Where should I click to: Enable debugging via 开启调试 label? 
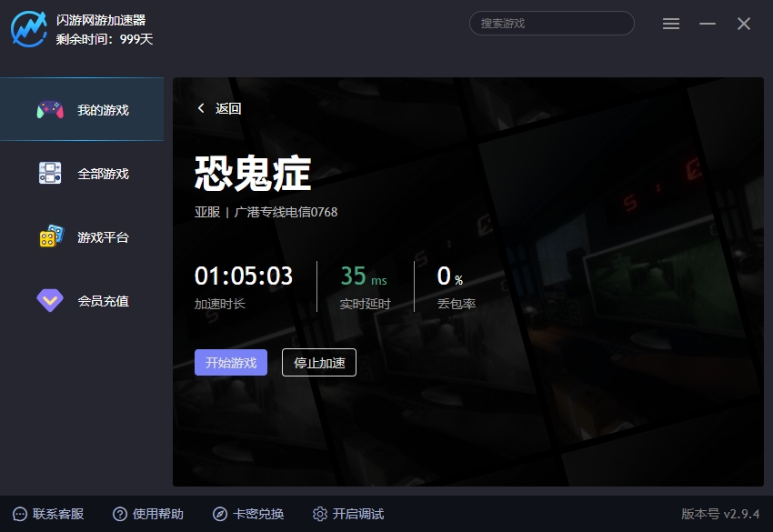(x=358, y=514)
